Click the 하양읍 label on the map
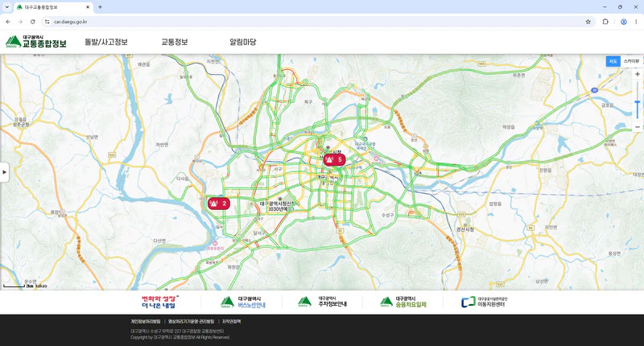Screen dimensions: 644x346 point(509,127)
